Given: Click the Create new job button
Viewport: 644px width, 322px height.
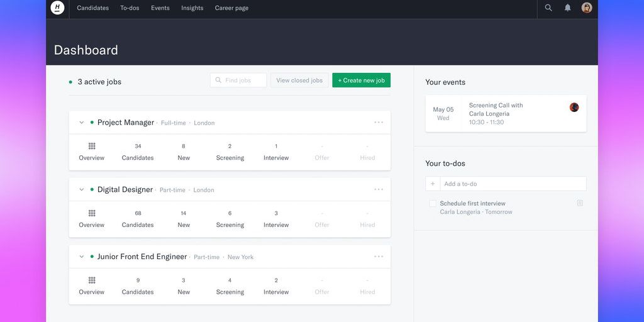Looking at the screenshot, I should [361, 80].
